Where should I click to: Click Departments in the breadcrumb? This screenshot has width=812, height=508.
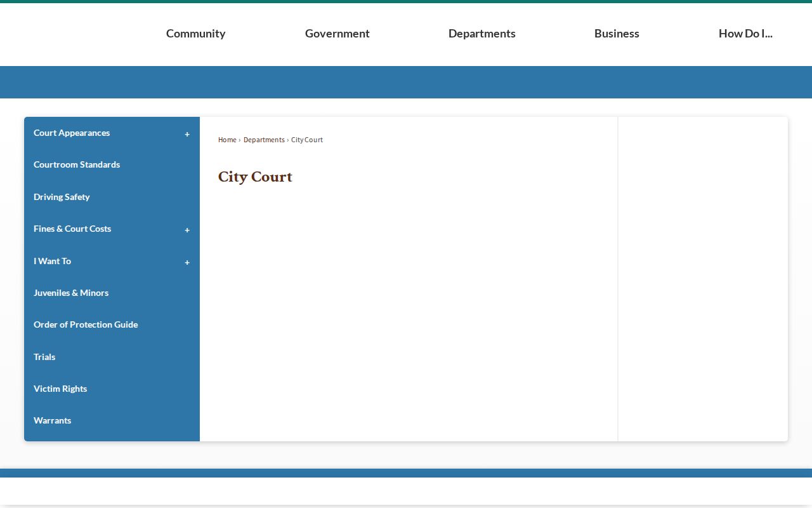pyautogui.click(x=264, y=140)
